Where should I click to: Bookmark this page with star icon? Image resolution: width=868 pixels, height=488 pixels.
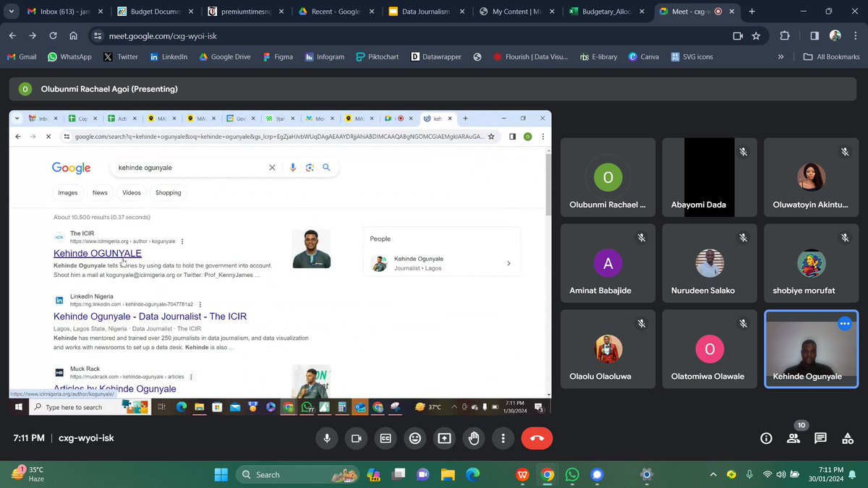pos(756,35)
